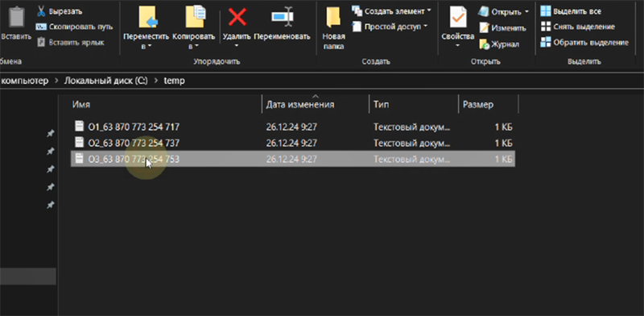Click Обратить выделение button
The height and width of the screenshot is (316, 644).
click(584, 43)
